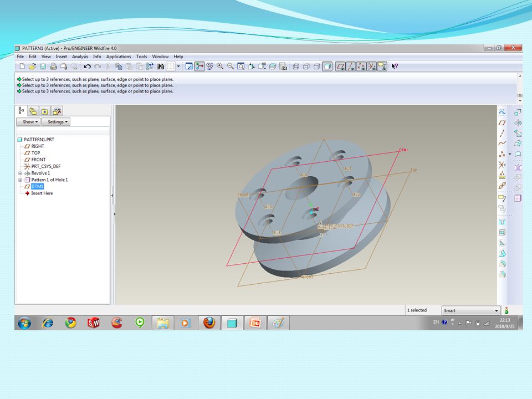Select the Hole tool in the right toolbar
Image resolution: width=532 pixels, height=399 pixels.
click(502, 222)
